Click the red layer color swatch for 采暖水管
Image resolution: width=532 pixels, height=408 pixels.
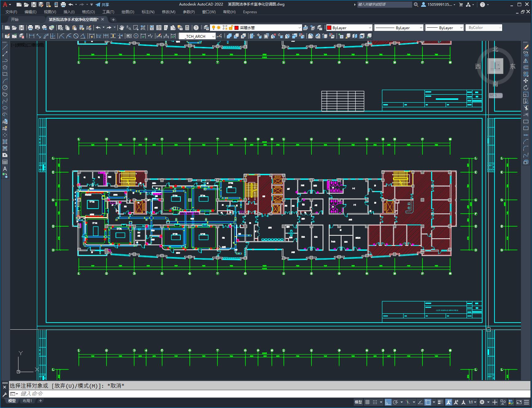coord(237,28)
